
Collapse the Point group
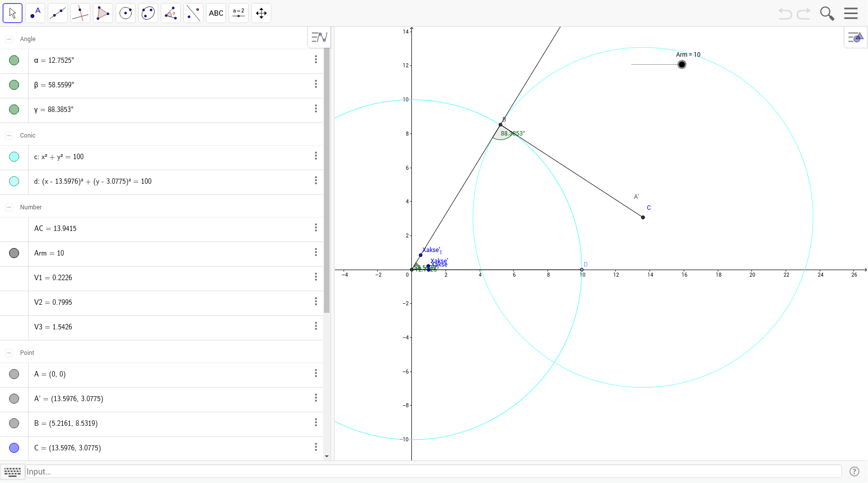click(x=9, y=352)
